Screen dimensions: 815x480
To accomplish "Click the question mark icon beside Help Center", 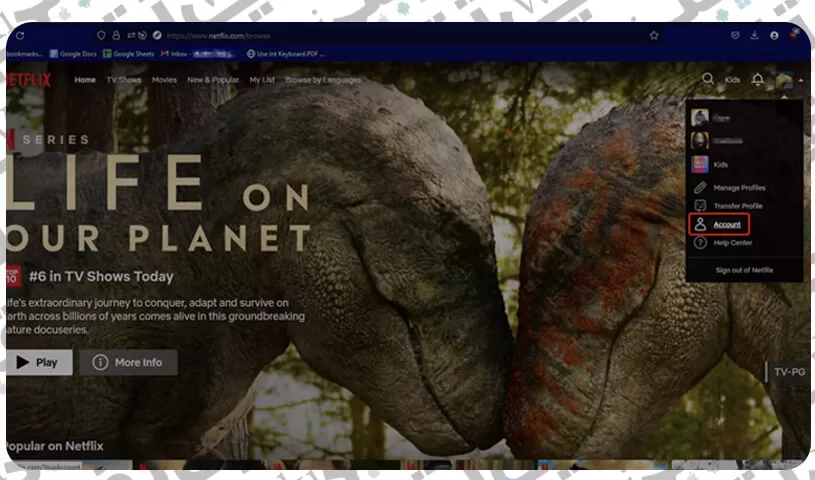I will (700, 242).
